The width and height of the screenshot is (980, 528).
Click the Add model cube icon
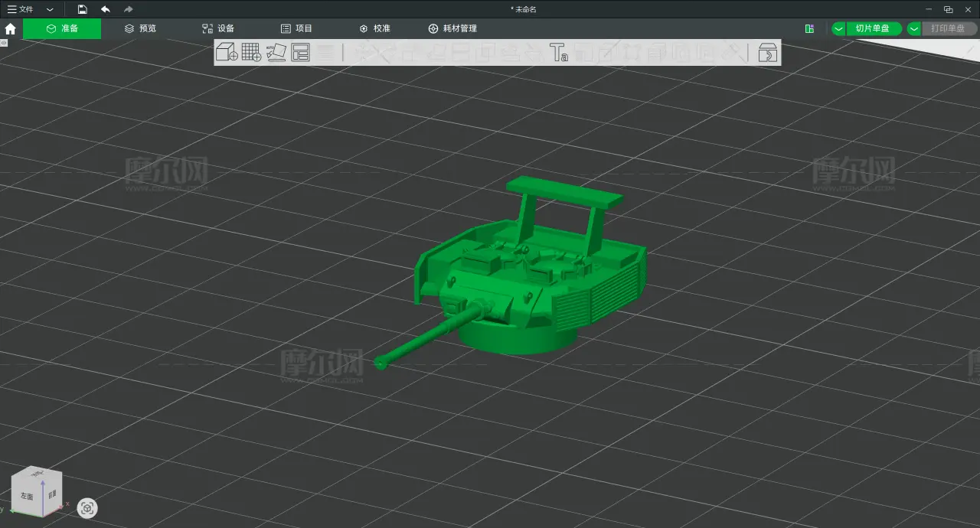coord(227,52)
